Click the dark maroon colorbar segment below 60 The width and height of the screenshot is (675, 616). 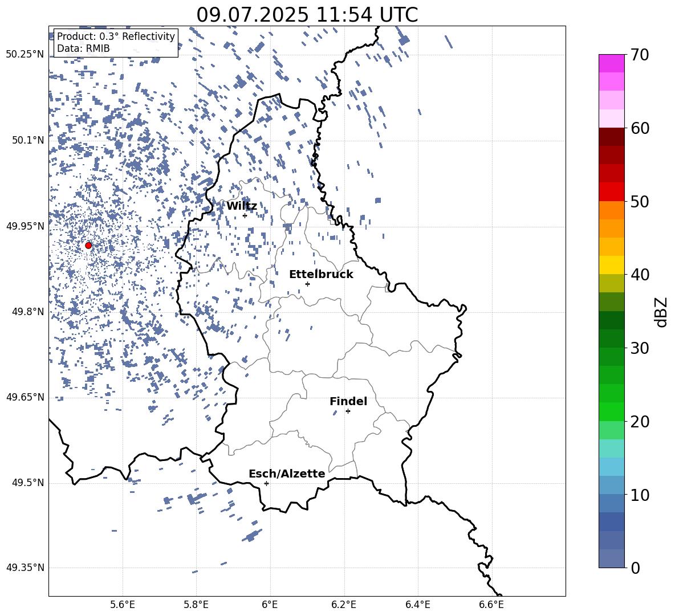click(x=611, y=137)
